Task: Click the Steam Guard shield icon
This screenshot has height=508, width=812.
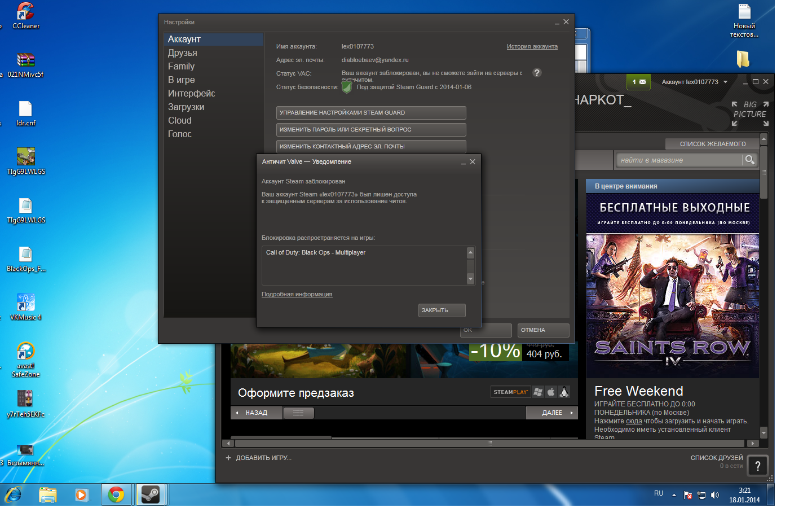Action: 347,87
